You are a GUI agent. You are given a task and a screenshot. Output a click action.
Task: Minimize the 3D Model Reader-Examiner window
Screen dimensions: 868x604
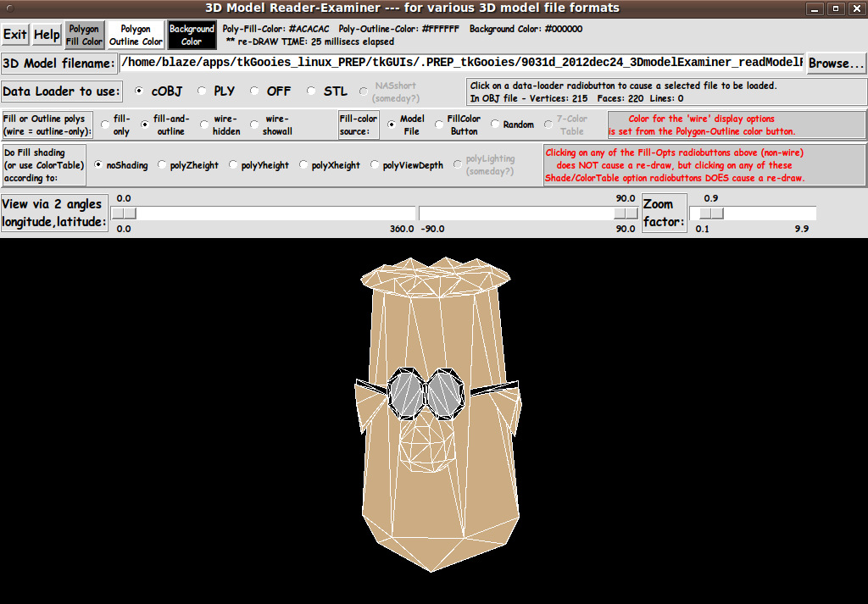[x=815, y=8]
